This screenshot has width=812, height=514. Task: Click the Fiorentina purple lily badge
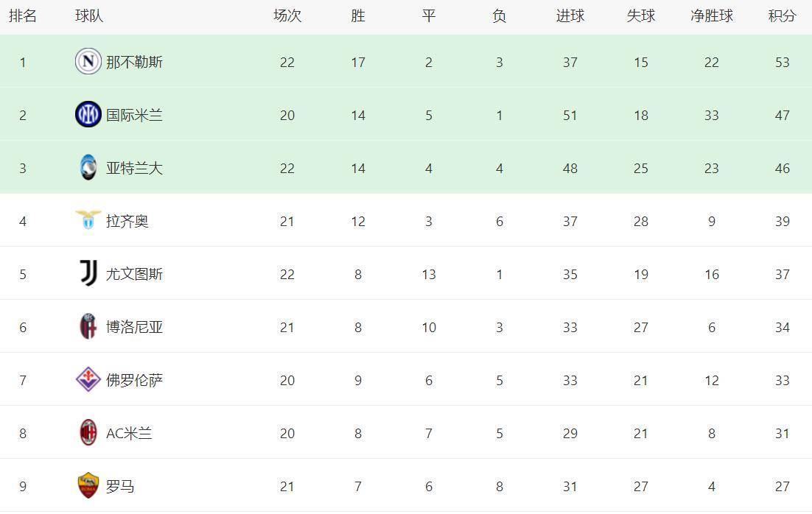(x=88, y=380)
